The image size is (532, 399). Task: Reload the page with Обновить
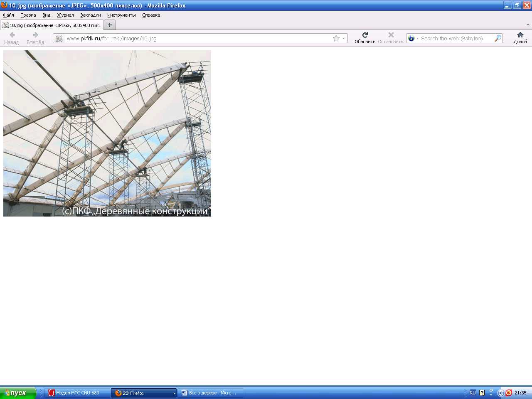[365, 38]
